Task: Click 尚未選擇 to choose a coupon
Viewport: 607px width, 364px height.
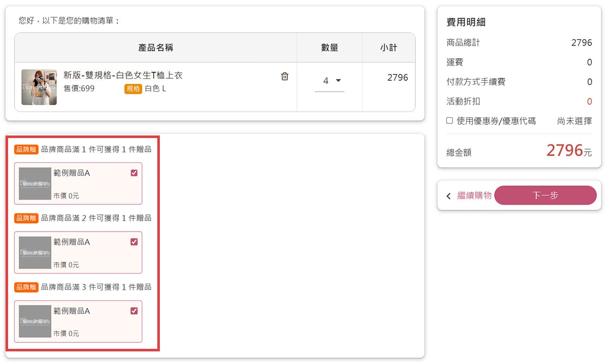Action: [574, 121]
